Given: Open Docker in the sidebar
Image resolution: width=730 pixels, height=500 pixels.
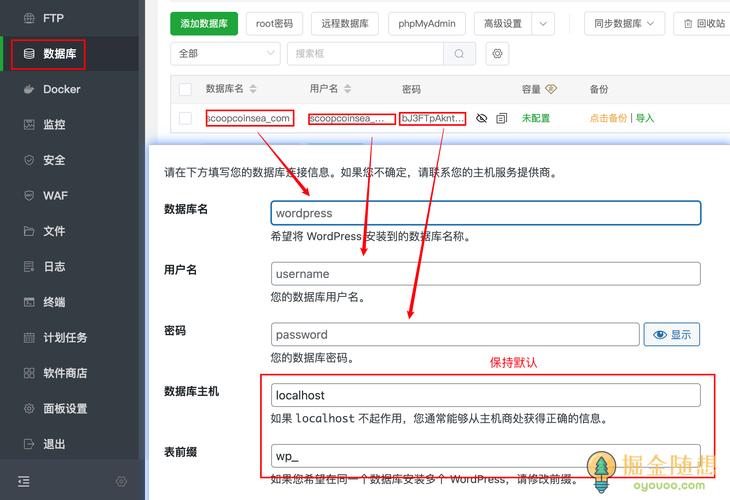Looking at the screenshot, I should point(61,89).
